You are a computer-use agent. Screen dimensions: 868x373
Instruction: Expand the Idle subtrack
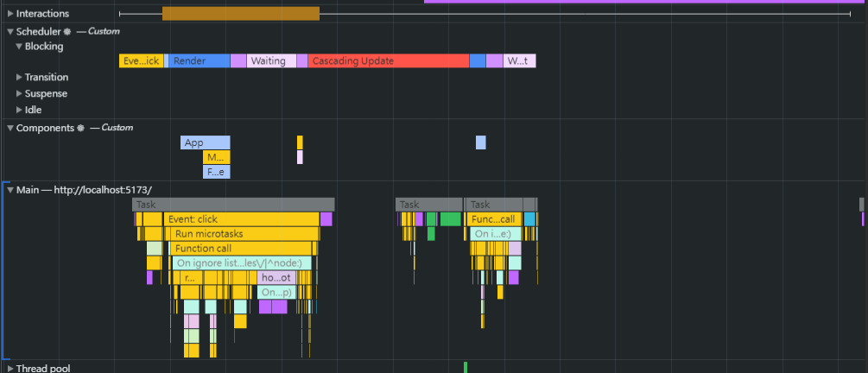[x=18, y=110]
